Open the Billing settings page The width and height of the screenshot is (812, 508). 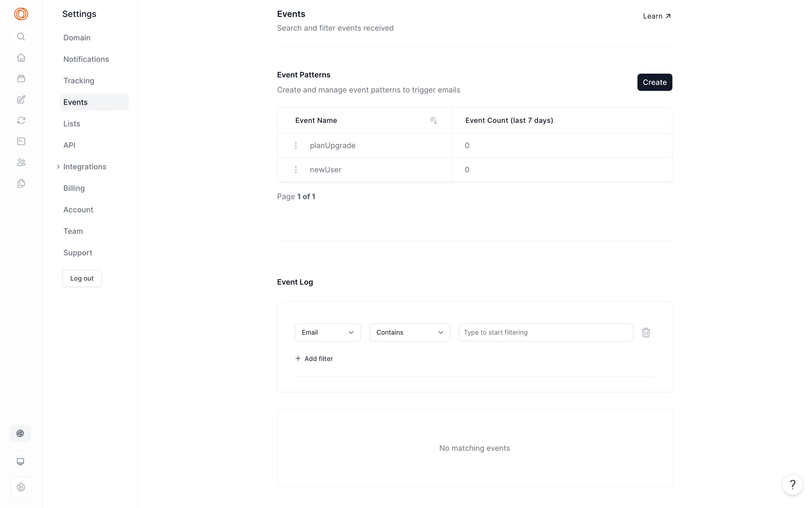(x=74, y=188)
